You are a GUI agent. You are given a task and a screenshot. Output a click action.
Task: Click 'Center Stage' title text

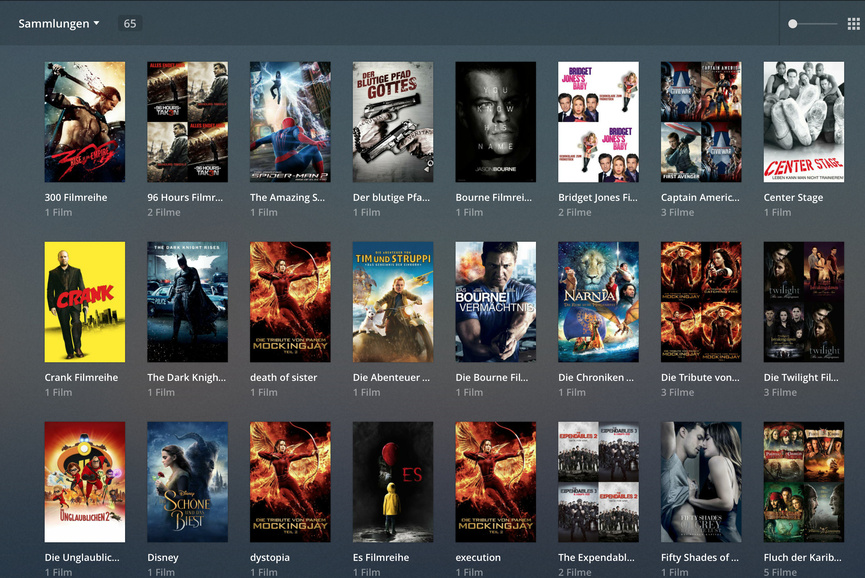point(793,197)
